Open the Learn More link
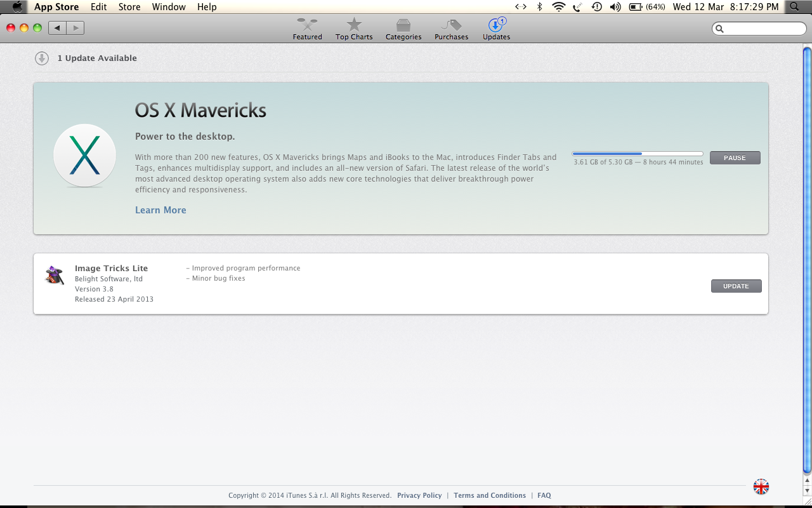 pos(160,210)
